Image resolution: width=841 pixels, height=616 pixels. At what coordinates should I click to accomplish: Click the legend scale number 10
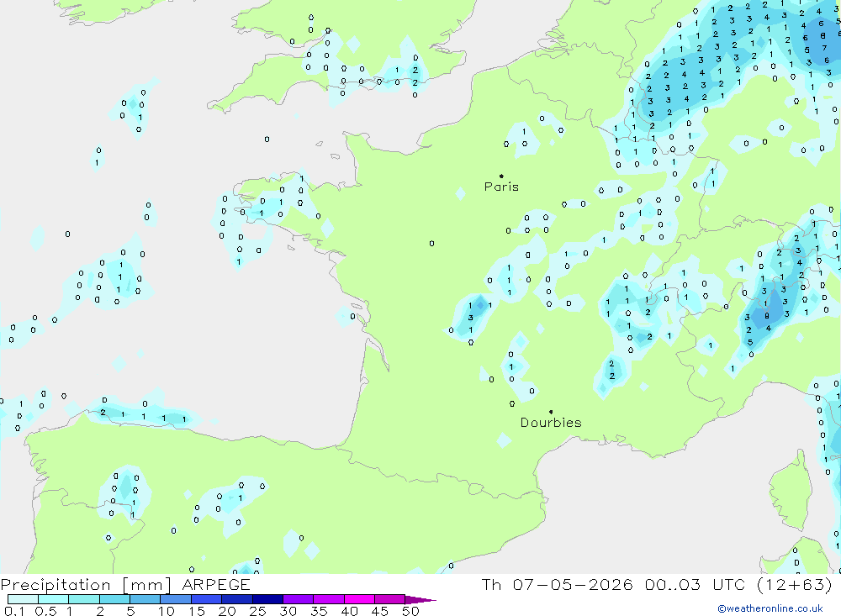tap(167, 611)
